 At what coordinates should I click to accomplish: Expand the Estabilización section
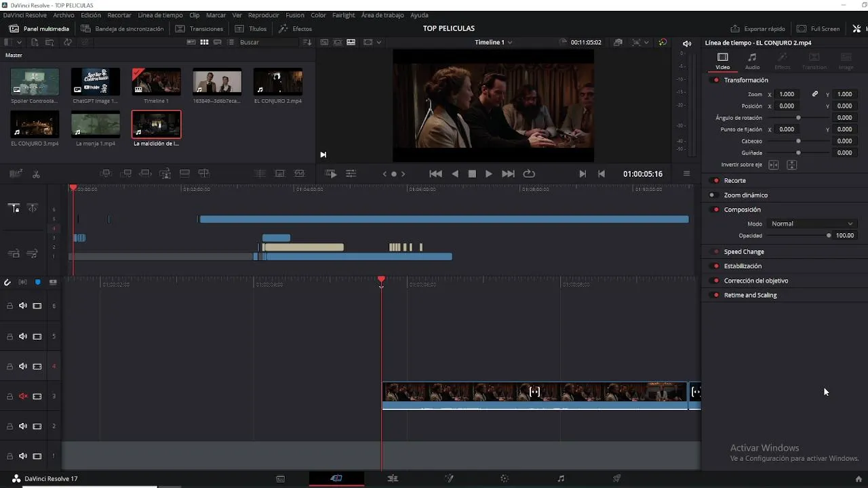[x=743, y=266]
